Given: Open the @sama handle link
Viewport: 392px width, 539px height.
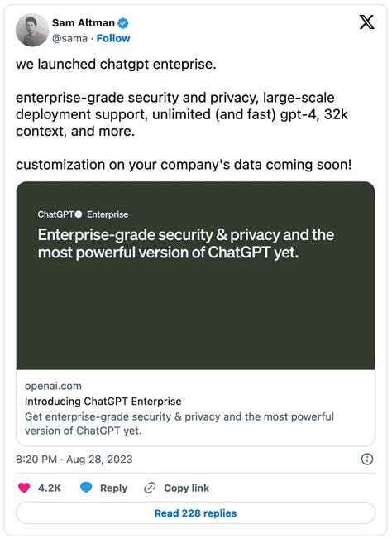Looking at the screenshot, I should pos(69,38).
